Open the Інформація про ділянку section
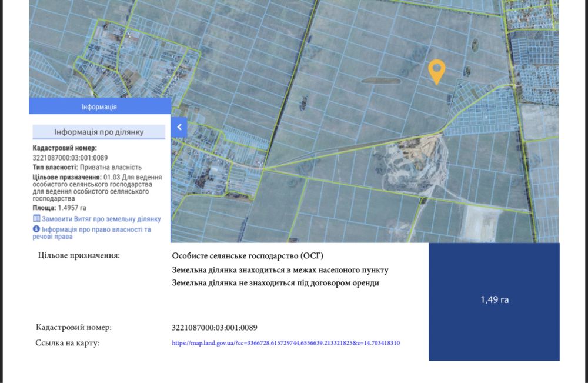Viewport: 588px width, 383px height. tap(99, 132)
